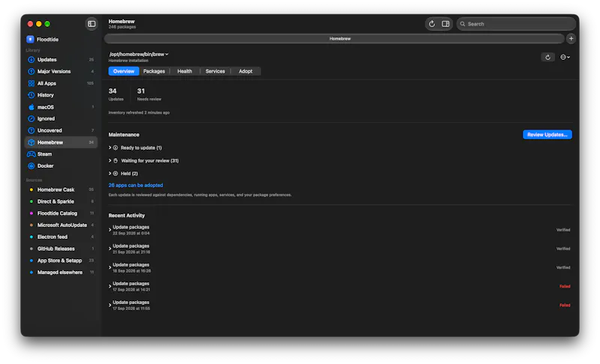Select macOS in the sidebar
The height and width of the screenshot is (364, 600).
click(61, 107)
